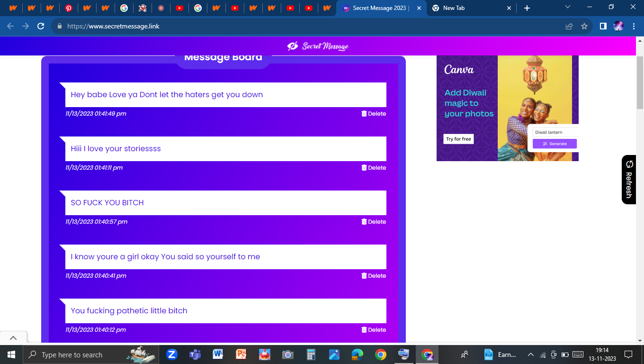Open the notification center icon

[628, 355]
